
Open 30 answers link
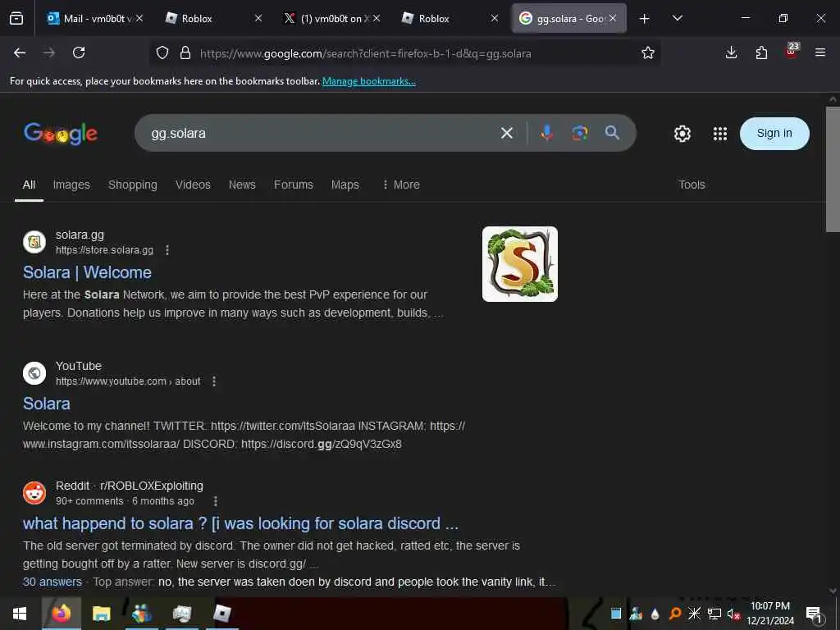pyautogui.click(x=52, y=582)
